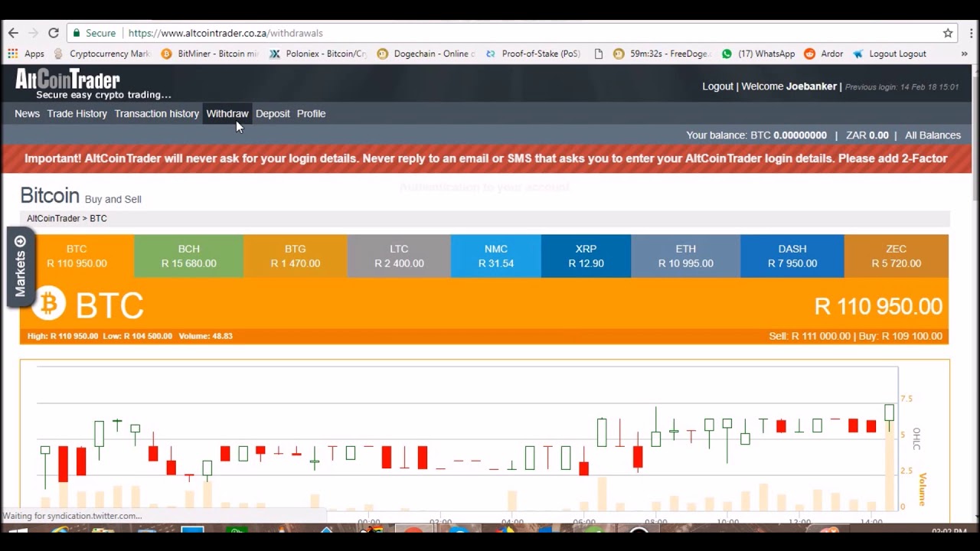
Task: Open the Poloniex bookmark
Action: (318, 54)
